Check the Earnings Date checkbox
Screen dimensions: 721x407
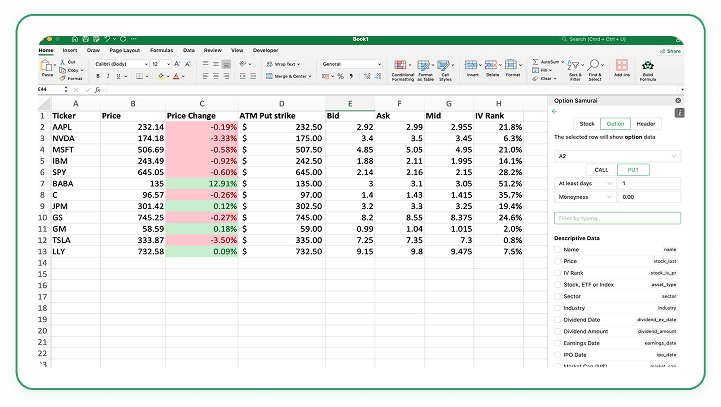pos(557,343)
